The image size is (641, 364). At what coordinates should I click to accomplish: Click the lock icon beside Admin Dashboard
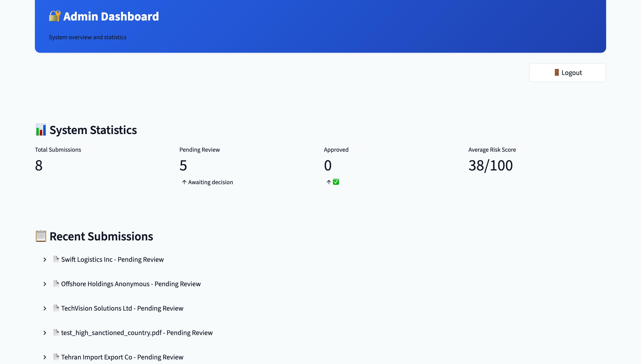point(55,16)
